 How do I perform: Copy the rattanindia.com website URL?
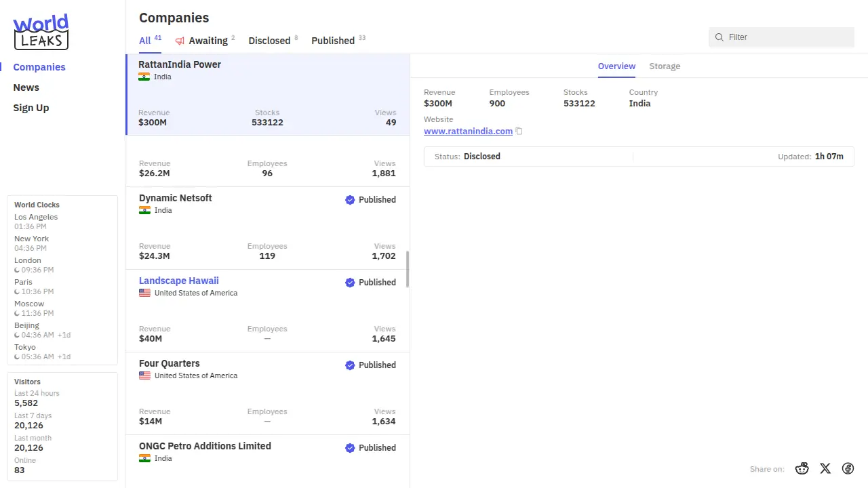(x=519, y=131)
